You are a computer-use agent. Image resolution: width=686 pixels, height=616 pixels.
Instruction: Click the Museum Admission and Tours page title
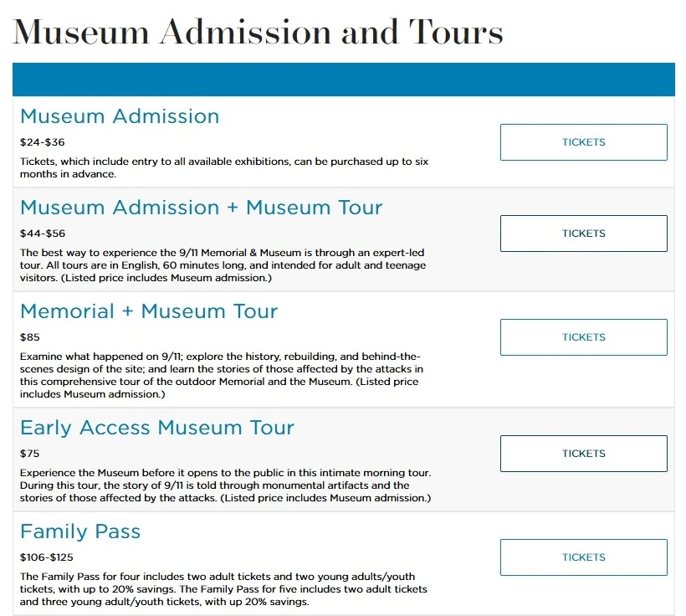pos(257,32)
